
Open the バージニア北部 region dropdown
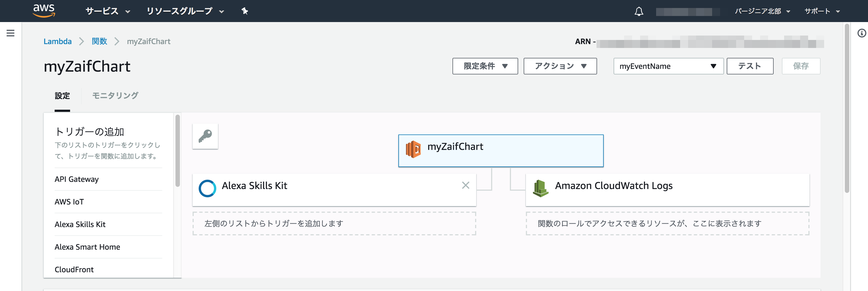(x=762, y=11)
